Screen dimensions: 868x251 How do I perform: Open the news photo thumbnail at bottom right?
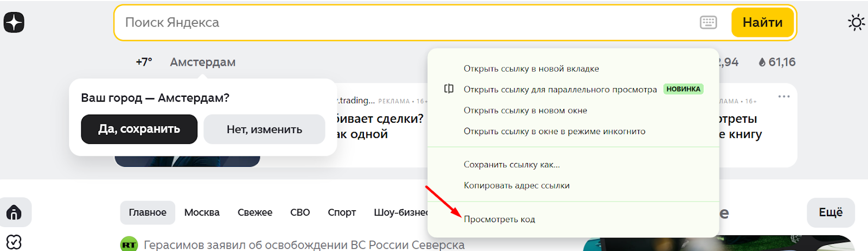719,243
